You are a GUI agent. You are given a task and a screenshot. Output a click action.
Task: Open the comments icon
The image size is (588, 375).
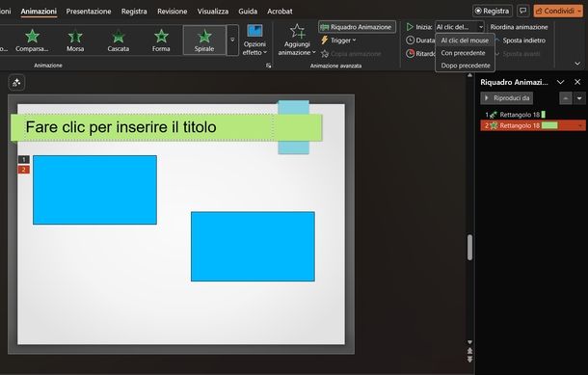click(x=522, y=11)
